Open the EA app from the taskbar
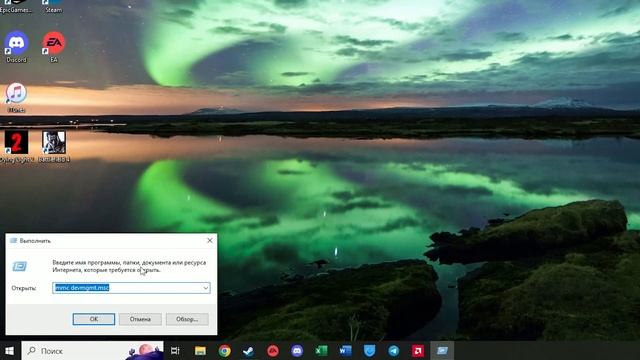 [273, 351]
